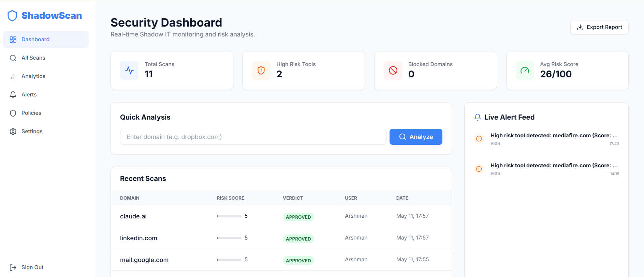
Task: Click the DOMAIN column header
Action: [130, 198]
